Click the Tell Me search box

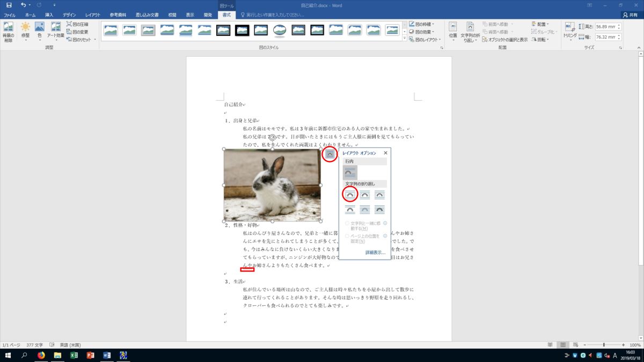point(272,15)
